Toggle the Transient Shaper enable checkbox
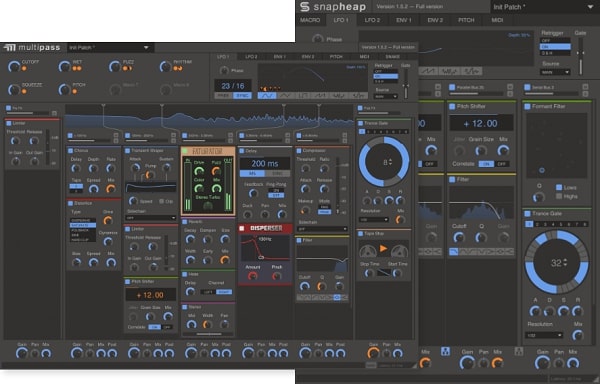The height and width of the screenshot is (384, 600). click(127, 151)
